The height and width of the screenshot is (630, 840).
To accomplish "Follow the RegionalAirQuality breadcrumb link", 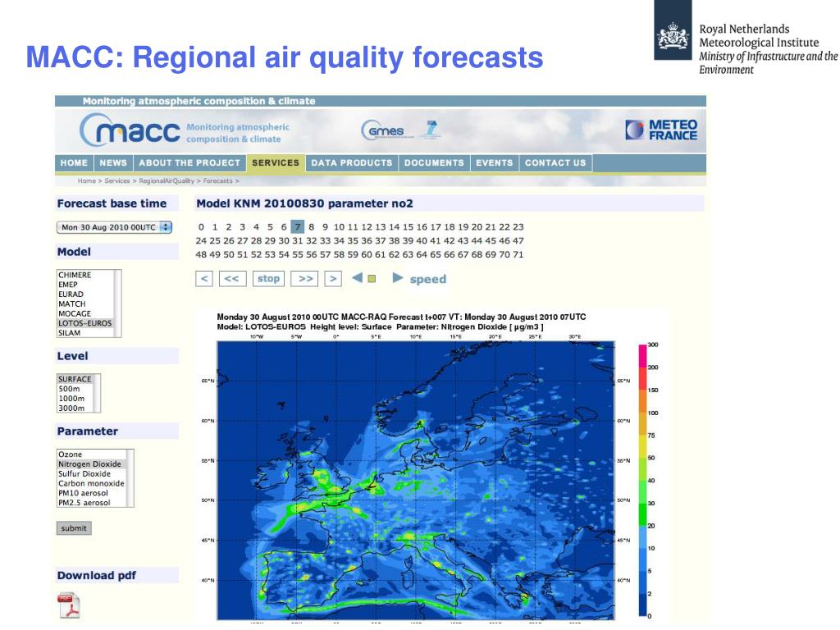I will (167, 181).
